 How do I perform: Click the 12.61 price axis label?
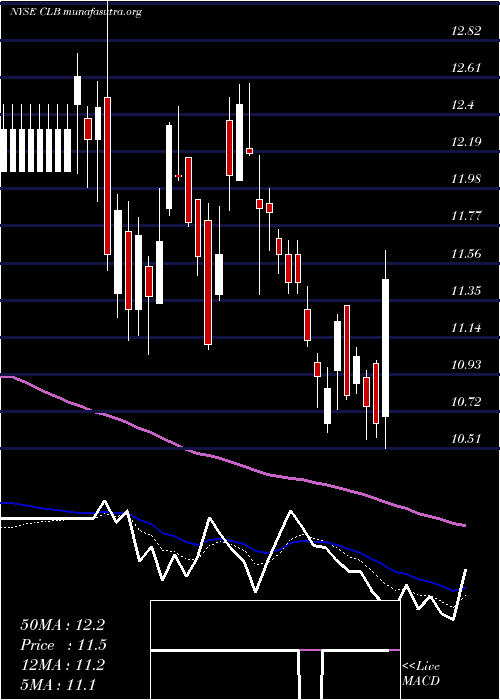[466, 68]
